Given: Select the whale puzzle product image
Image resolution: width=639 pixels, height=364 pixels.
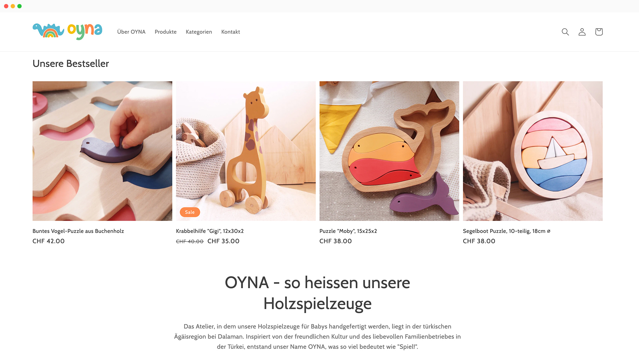Looking at the screenshot, I should 389,151.
